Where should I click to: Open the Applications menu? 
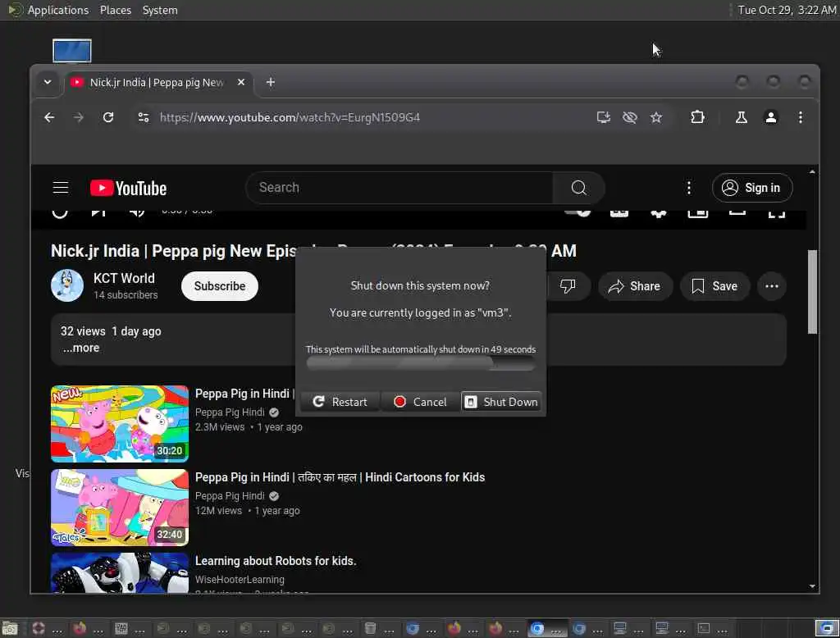pyautogui.click(x=57, y=10)
